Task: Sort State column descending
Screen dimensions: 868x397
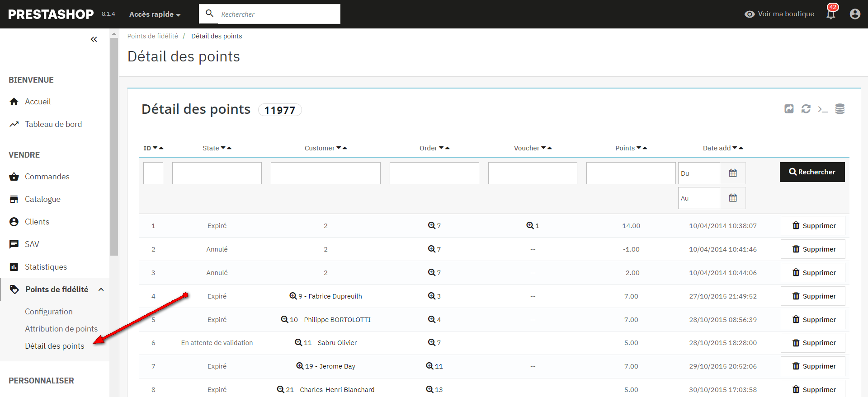Action: tap(223, 148)
